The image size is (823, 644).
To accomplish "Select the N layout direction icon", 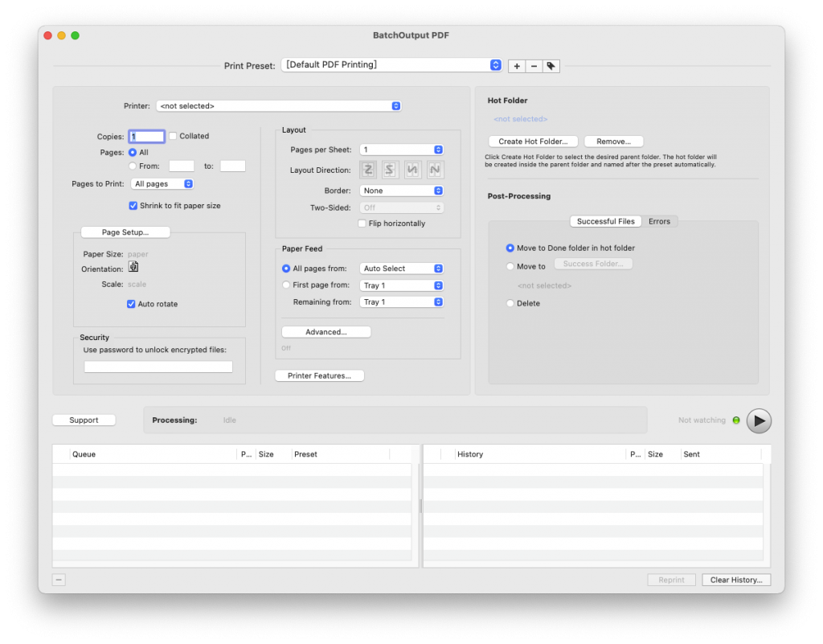I will pyautogui.click(x=435, y=170).
